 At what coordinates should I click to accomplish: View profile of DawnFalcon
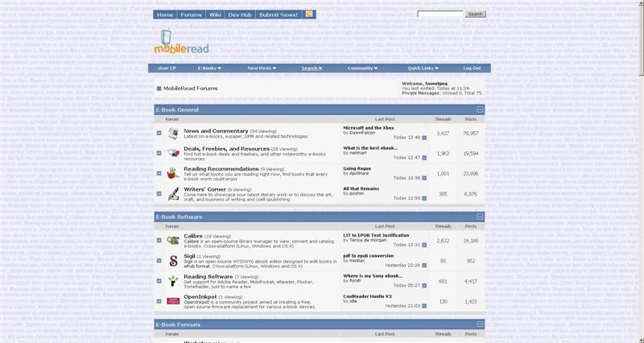[x=361, y=133]
